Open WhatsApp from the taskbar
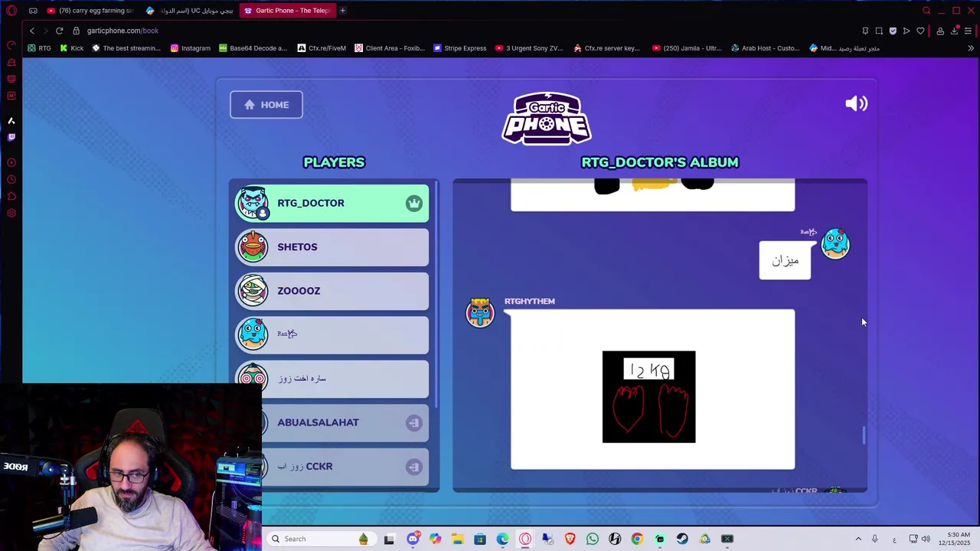The width and height of the screenshot is (980, 551). point(592,539)
